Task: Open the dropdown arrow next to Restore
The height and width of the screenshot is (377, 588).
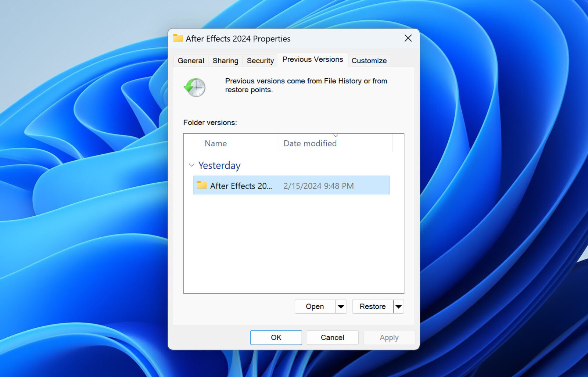Action: pyautogui.click(x=399, y=306)
